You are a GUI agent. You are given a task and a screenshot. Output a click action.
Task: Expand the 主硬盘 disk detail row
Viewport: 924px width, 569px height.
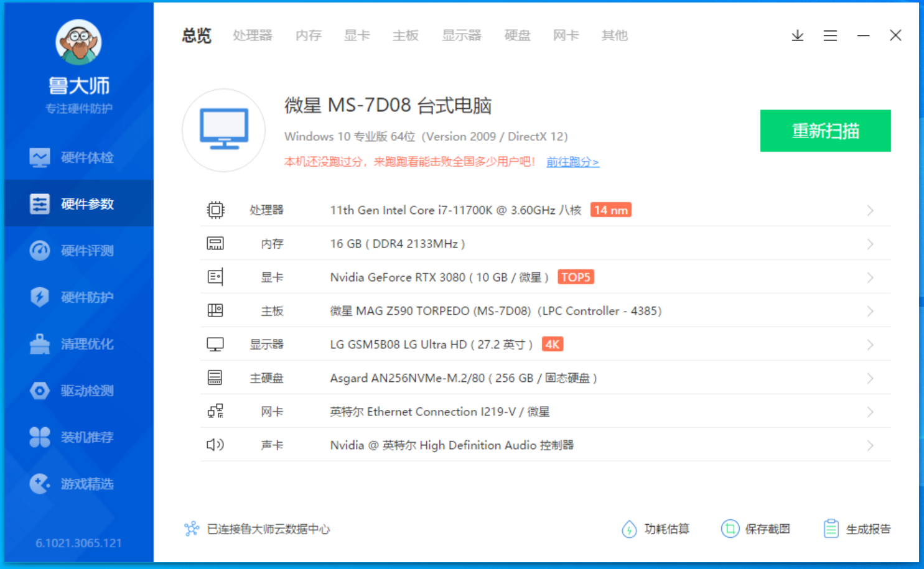[869, 377]
